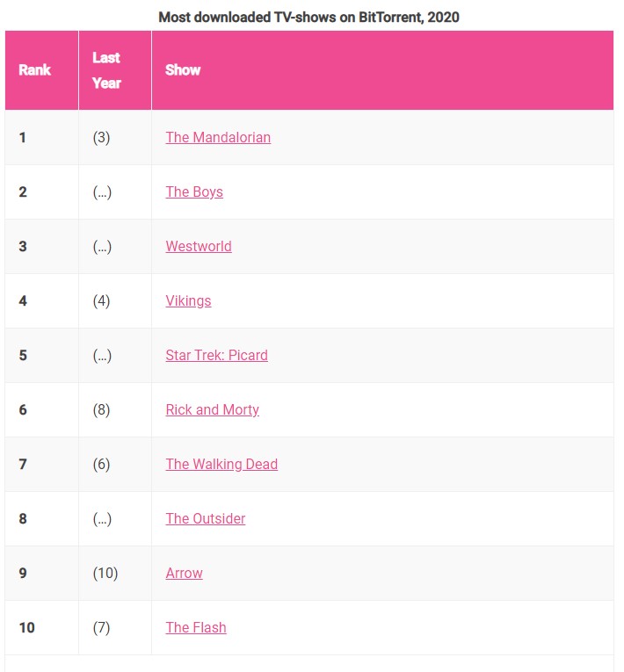Image resolution: width=624 pixels, height=672 pixels.
Task: Open the Arrow show link
Action: click(184, 573)
